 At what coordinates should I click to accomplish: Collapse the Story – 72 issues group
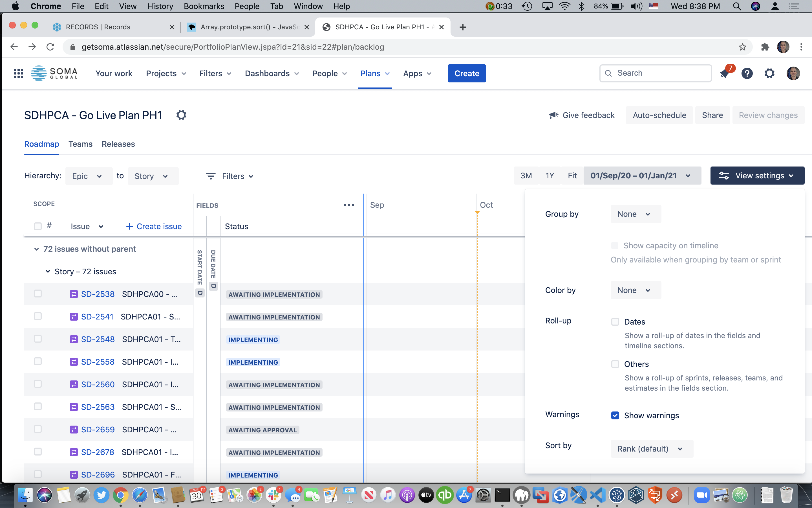point(48,271)
